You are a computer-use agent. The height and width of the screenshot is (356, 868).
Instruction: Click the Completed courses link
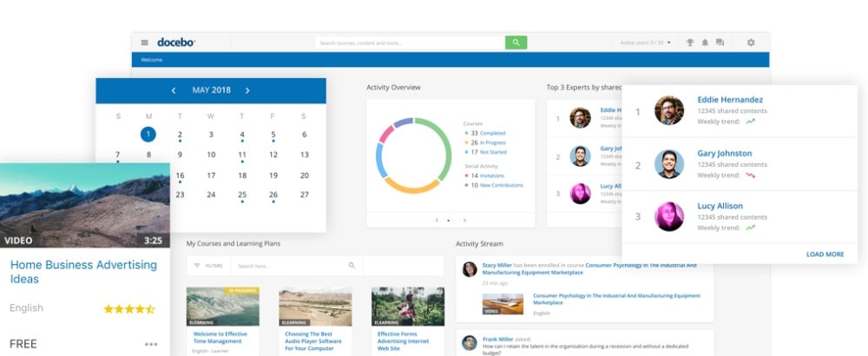point(492,134)
